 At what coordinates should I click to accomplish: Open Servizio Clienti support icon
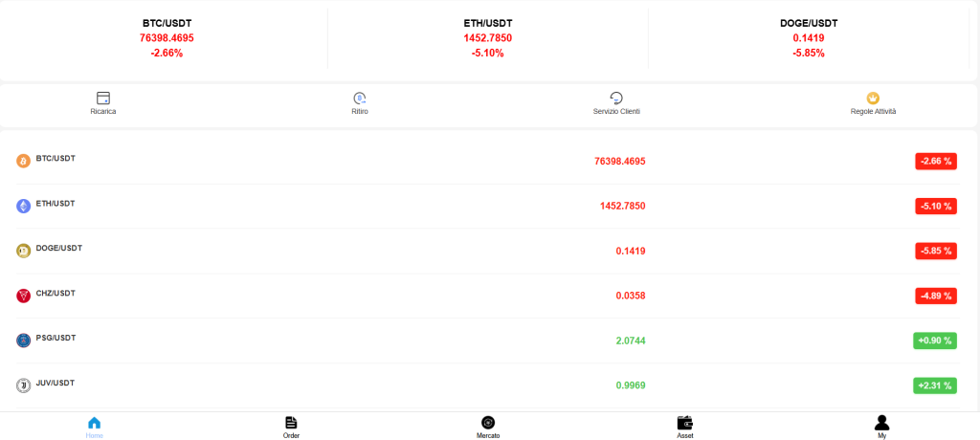click(616, 99)
